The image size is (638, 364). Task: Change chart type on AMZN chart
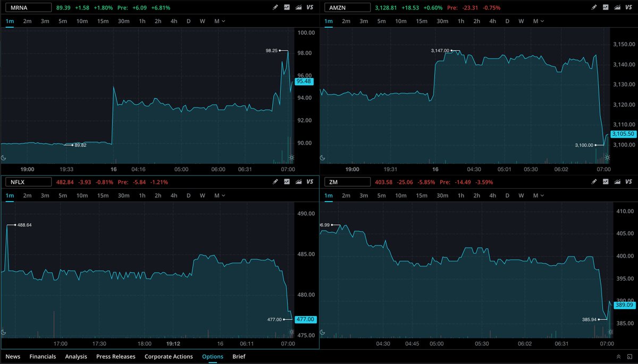click(617, 7)
